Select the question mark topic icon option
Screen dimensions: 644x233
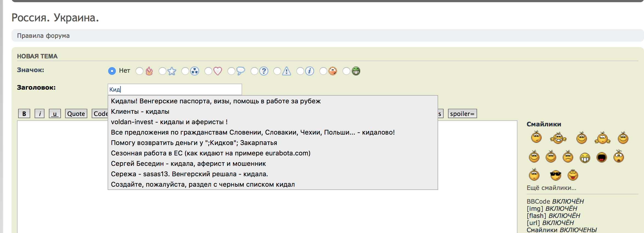click(x=254, y=71)
